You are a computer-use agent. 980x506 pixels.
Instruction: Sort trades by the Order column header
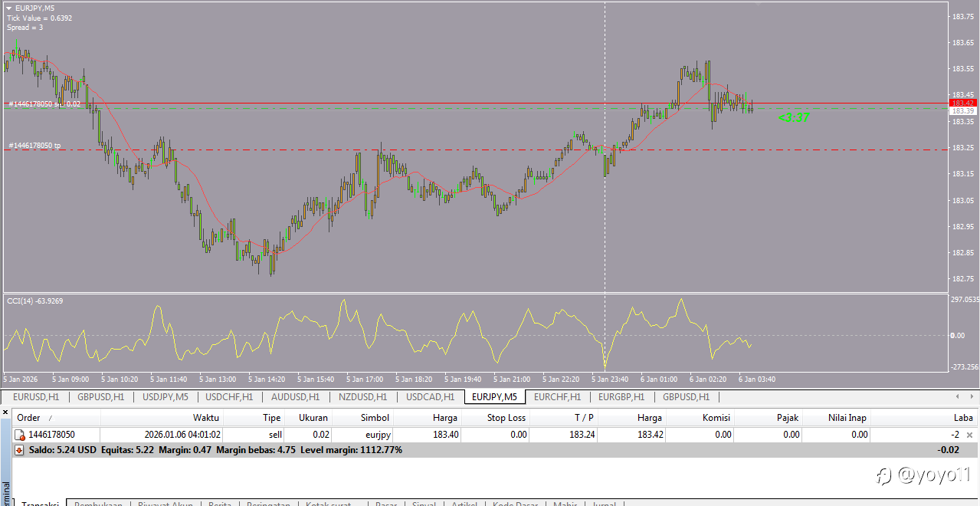click(29, 418)
